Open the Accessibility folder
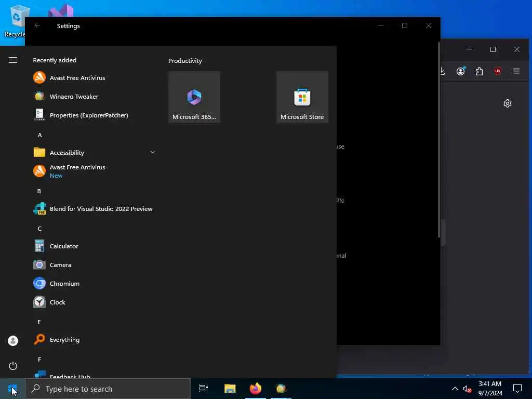This screenshot has height=399, width=532. pyautogui.click(x=94, y=152)
